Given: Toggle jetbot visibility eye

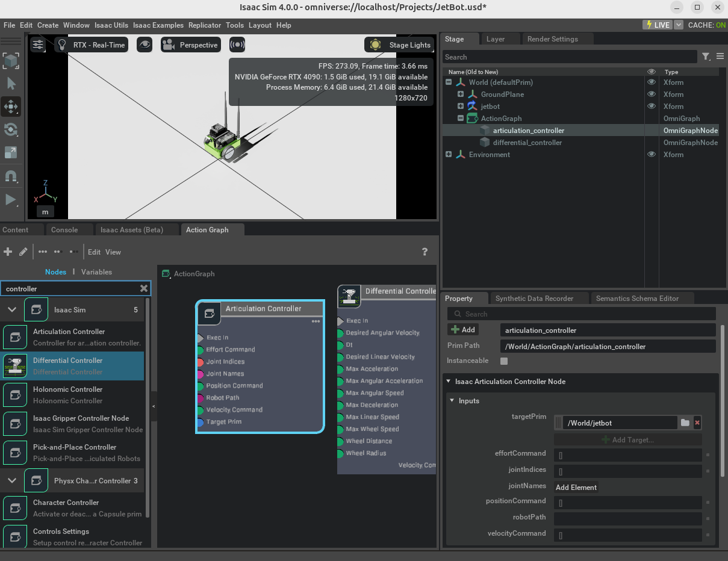Looking at the screenshot, I should point(651,107).
